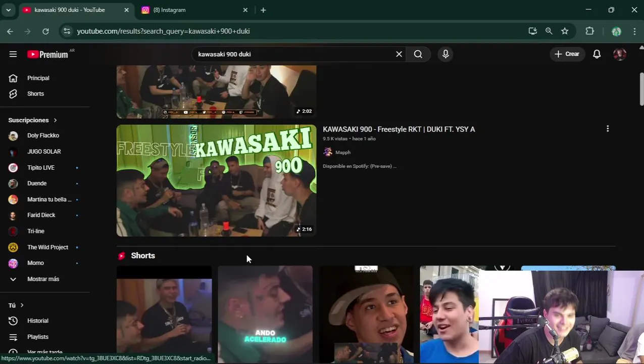Viewport: 644px width, 364px height.
Task: Expand the Tú section
Action: pyautogui.click(x=16, y=305)
